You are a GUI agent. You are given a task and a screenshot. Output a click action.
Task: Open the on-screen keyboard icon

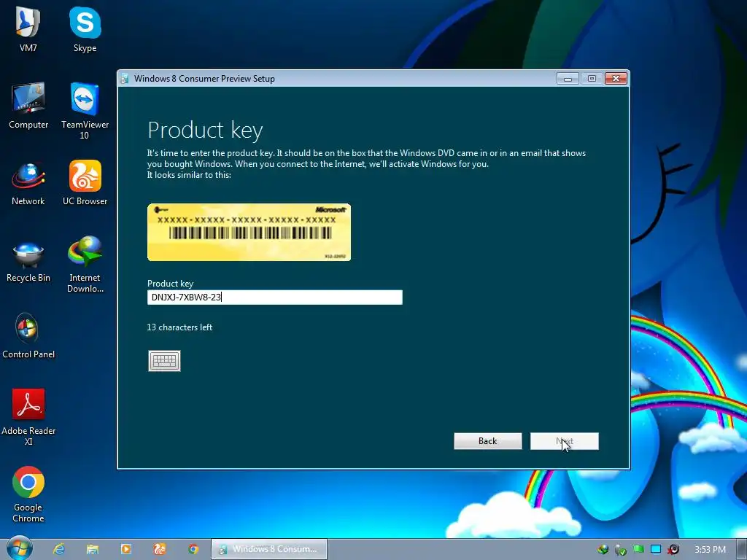(x=164, y=361)
